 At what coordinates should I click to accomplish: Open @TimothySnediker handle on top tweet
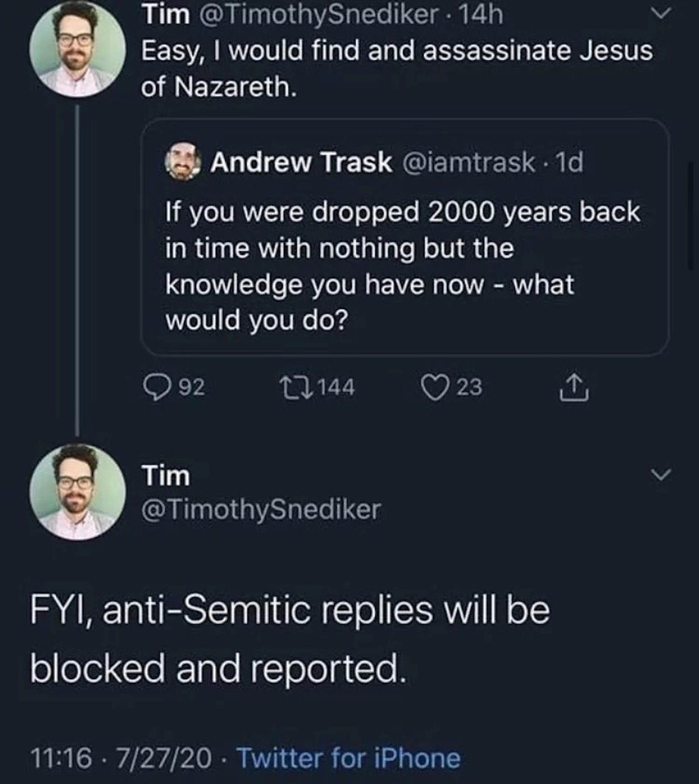coord(319,15)
